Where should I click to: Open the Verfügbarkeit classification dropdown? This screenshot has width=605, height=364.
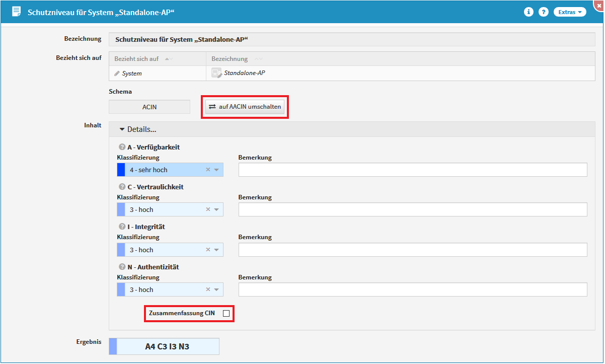[216, 170]
